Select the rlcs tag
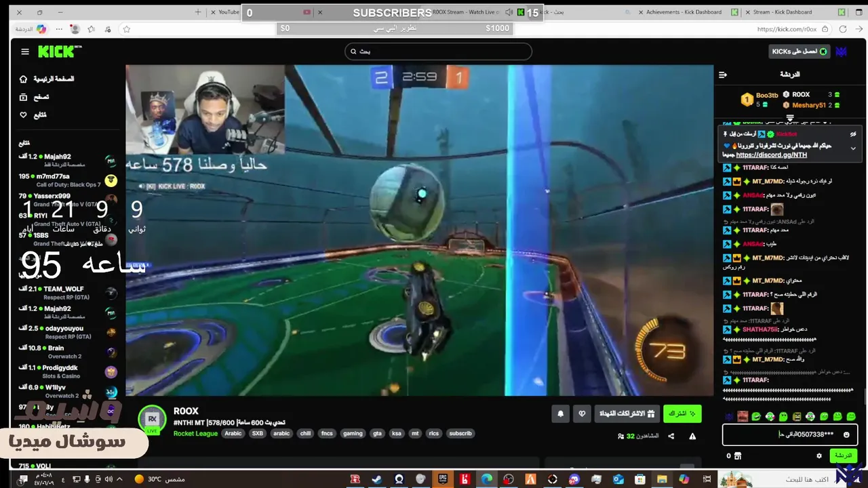This screenshot has height=488, width=868. pos(434,433)
